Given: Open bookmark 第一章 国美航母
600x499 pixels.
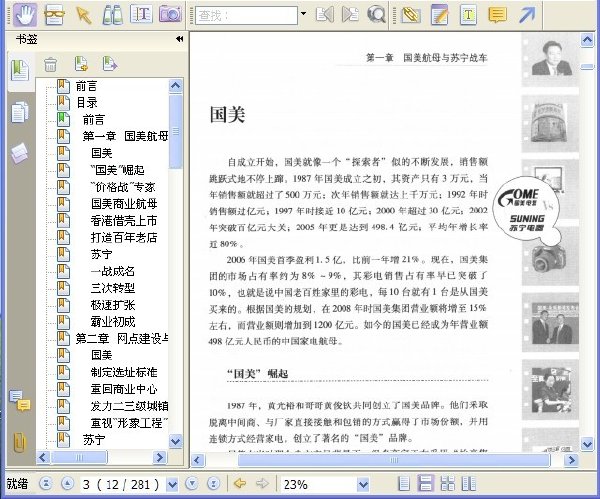Looking at the screenshot, I should pos(126,136).
